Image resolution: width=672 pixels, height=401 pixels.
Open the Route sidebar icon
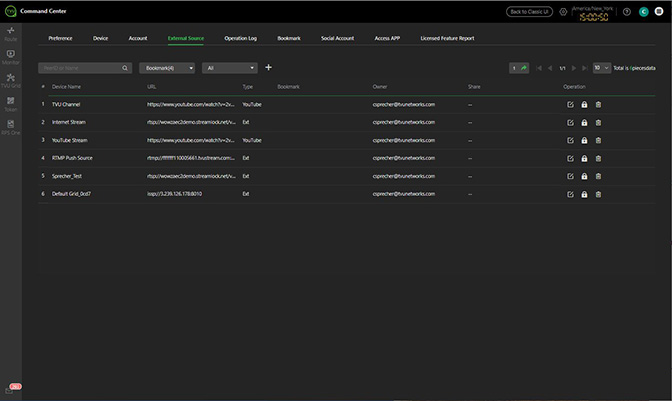pos(11,33)
